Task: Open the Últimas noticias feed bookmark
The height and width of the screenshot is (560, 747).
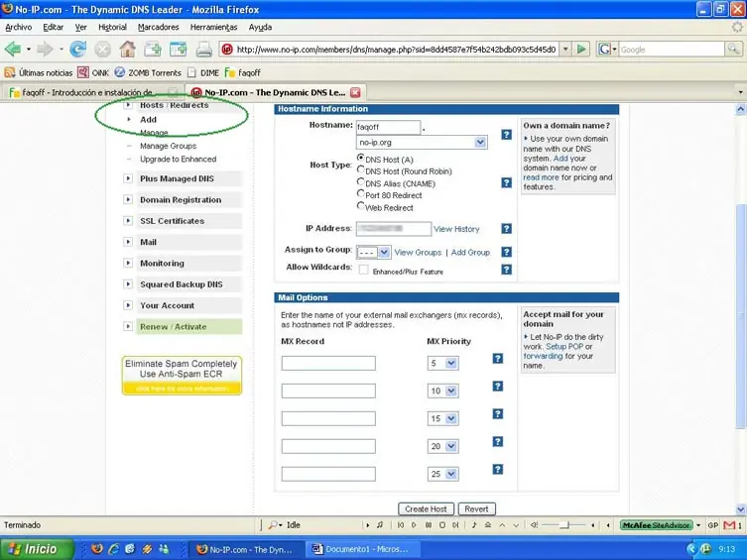Action: (39, 72)
